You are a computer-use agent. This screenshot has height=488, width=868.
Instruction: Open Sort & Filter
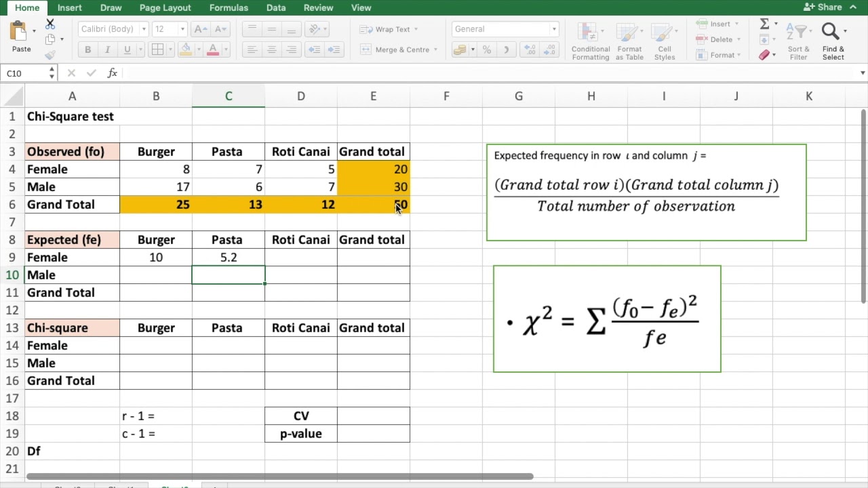coord(799,42)
